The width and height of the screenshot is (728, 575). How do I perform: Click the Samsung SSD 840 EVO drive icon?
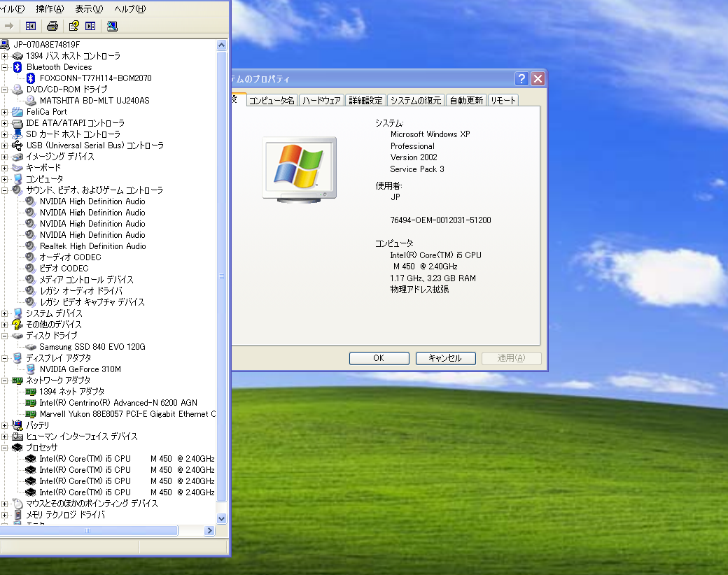click(x=31, y=347)
